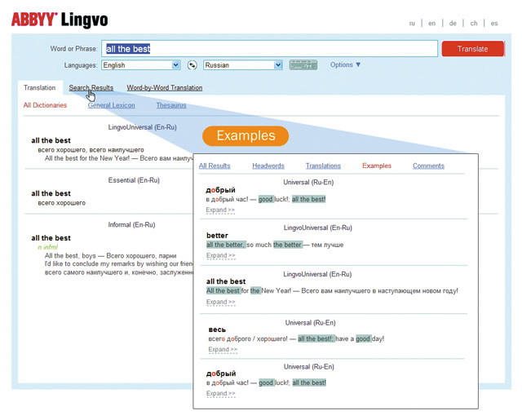Expand the Options menu
The width and height of the screenshot is (522, 420).
point(345,64)
